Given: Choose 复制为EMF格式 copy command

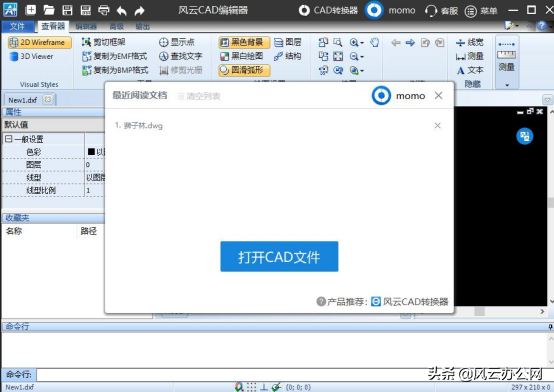Looking at the screenshot, I should click(x=114, y=56).
